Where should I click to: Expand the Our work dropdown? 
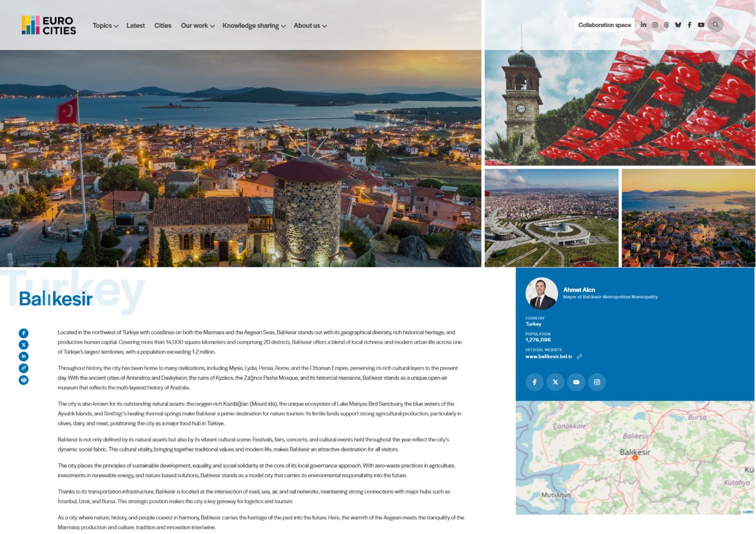(197, 26)
